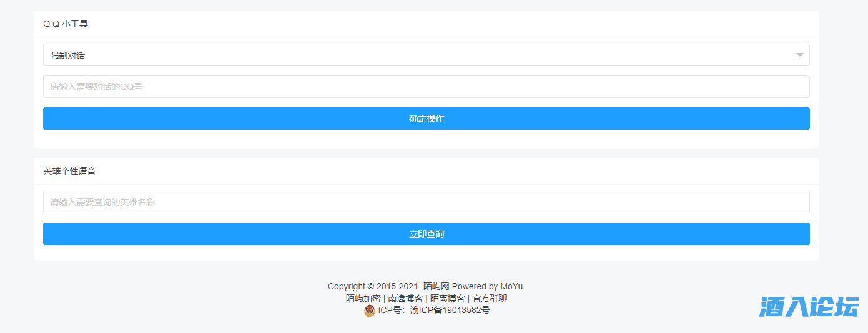This screenshot has width=868, height=333.
Task: Expand the 强制对话 dropdown arrow
Action: click(x=799, y=55)
